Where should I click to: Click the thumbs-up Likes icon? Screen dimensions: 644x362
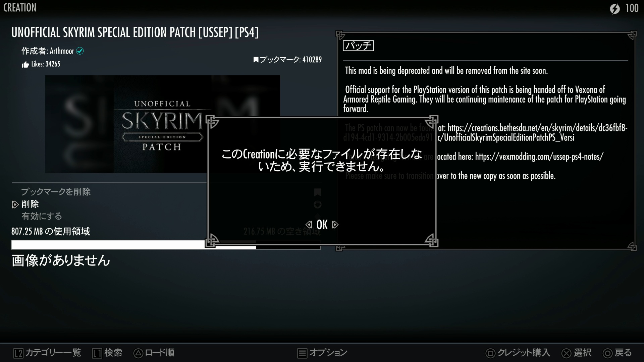pyautogui.click(x=25, y=64)
